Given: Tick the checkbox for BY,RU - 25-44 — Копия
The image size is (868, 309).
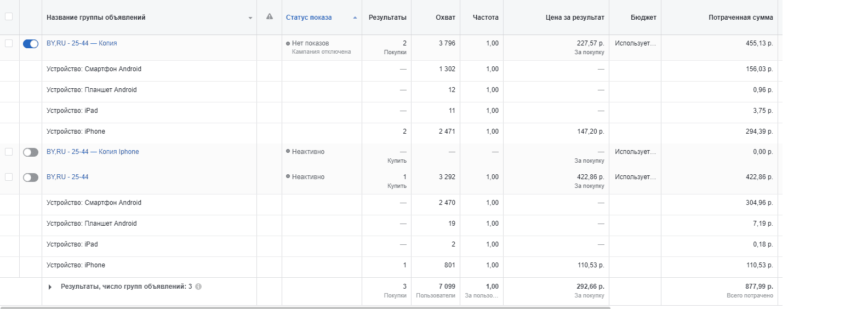Looking at the screenshot, I should (9, 43).
